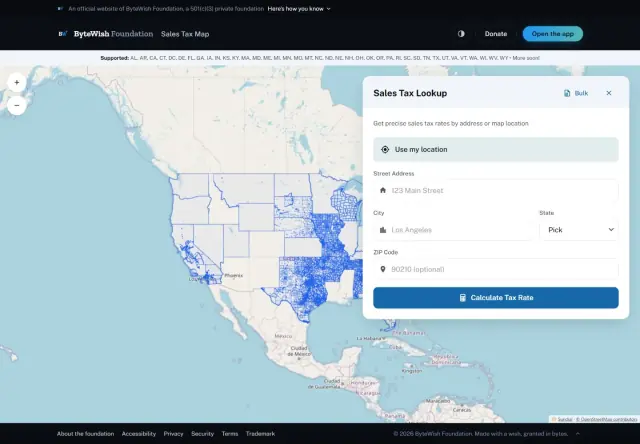This screenshot has height=444, width=640.
Task: Open Bulk lookup option
Action: tap(576, 93)
